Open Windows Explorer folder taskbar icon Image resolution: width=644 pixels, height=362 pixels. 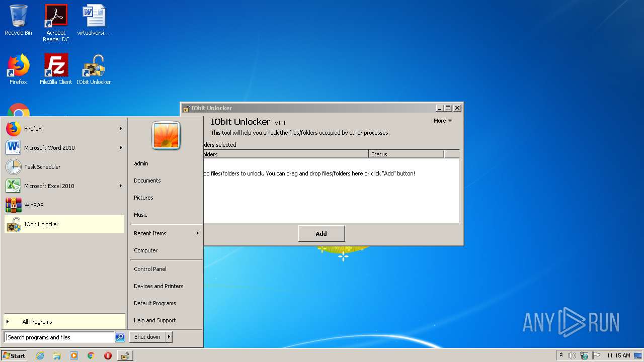coord(57,355)
